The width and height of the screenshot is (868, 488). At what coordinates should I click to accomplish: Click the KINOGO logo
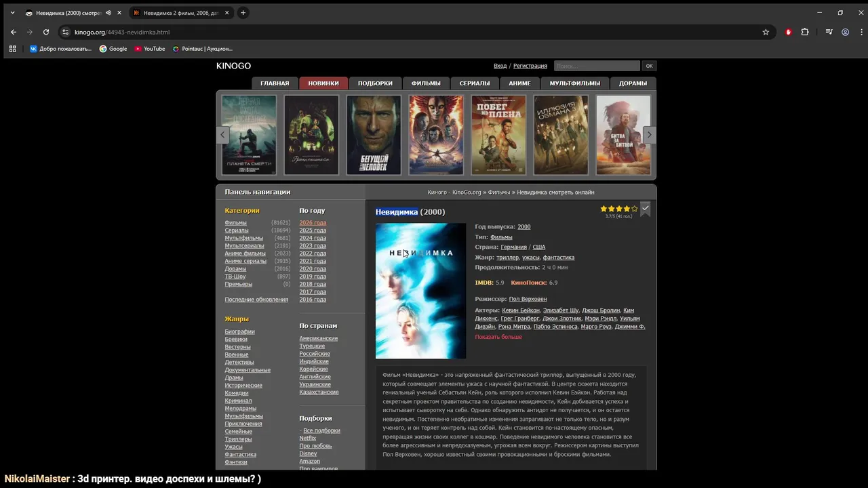(233, 66)
